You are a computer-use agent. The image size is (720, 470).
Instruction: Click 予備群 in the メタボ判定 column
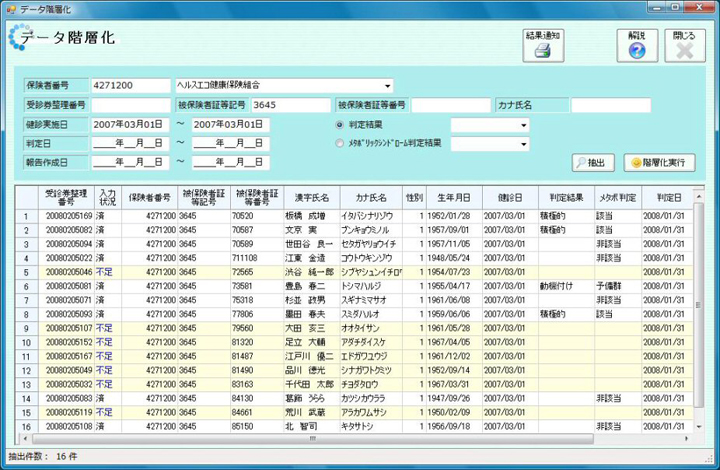[x=608, y=286]
